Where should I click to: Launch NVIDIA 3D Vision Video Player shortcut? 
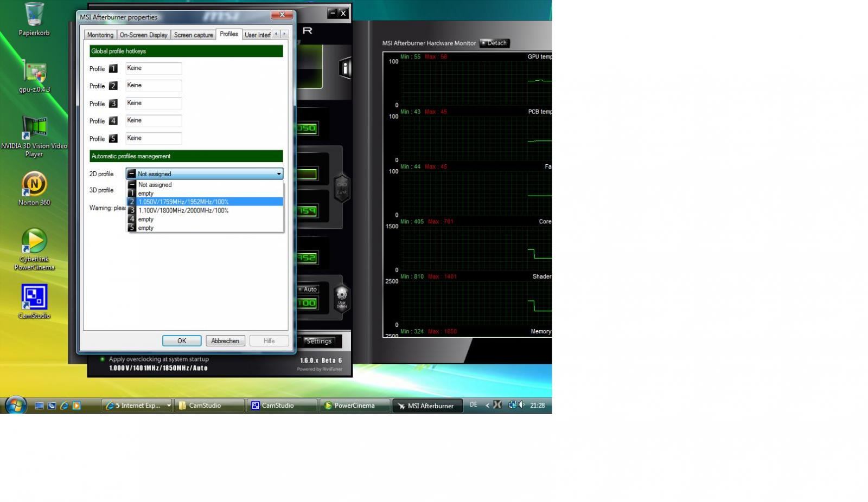point(34,136)
